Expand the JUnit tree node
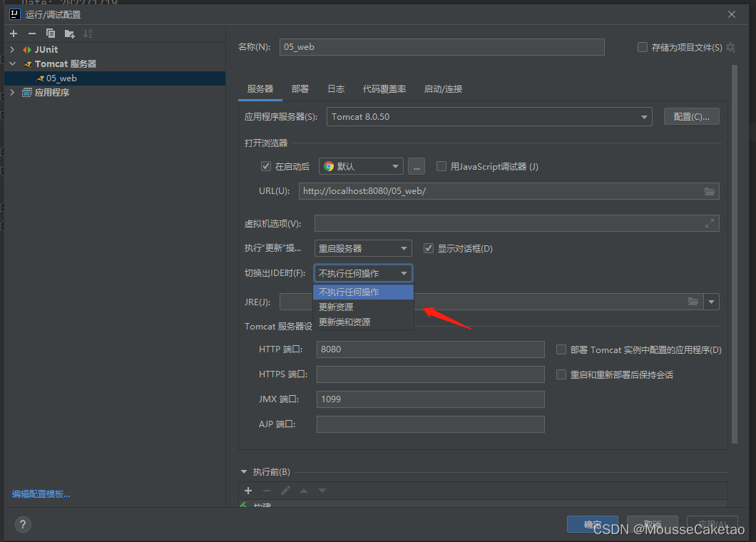This screenshot has height=542, width=756. point(13,50)
